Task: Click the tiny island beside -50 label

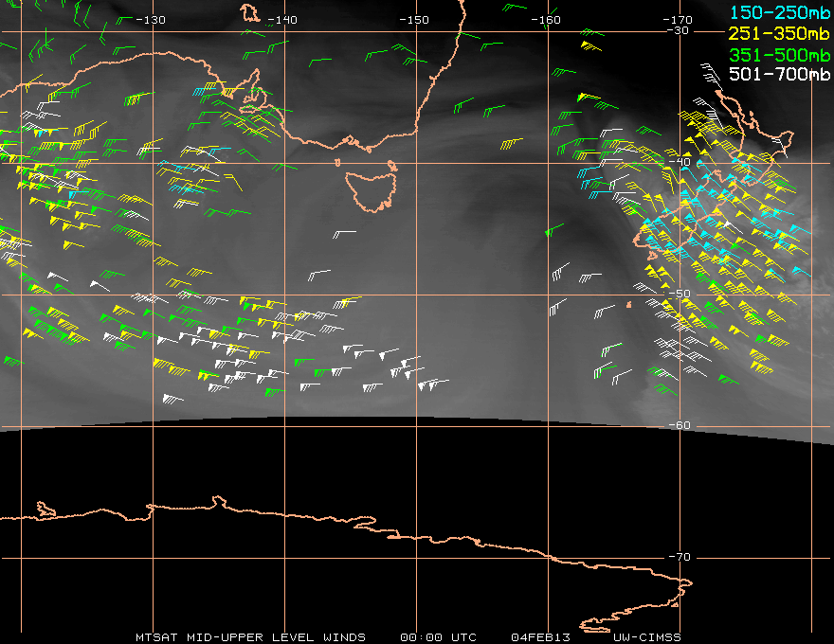Action: [628, 305]
